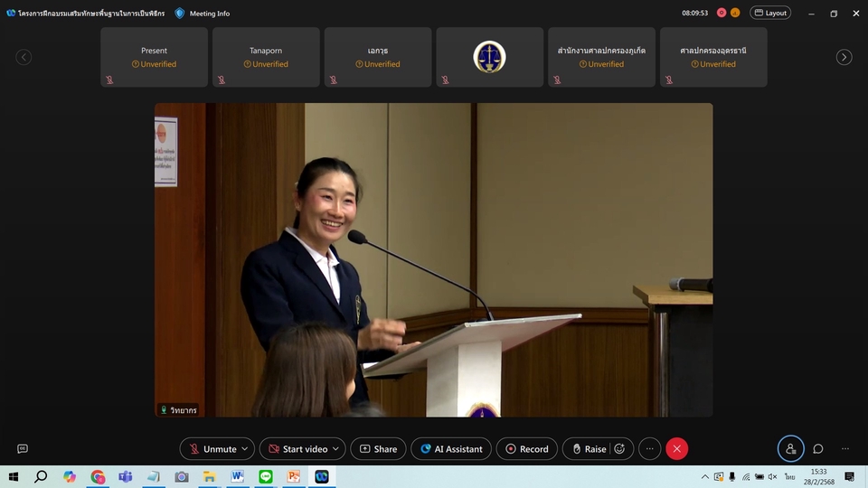868x488 pixels.
Task: Open more options beside the leave button
Action: coord(648,448)
